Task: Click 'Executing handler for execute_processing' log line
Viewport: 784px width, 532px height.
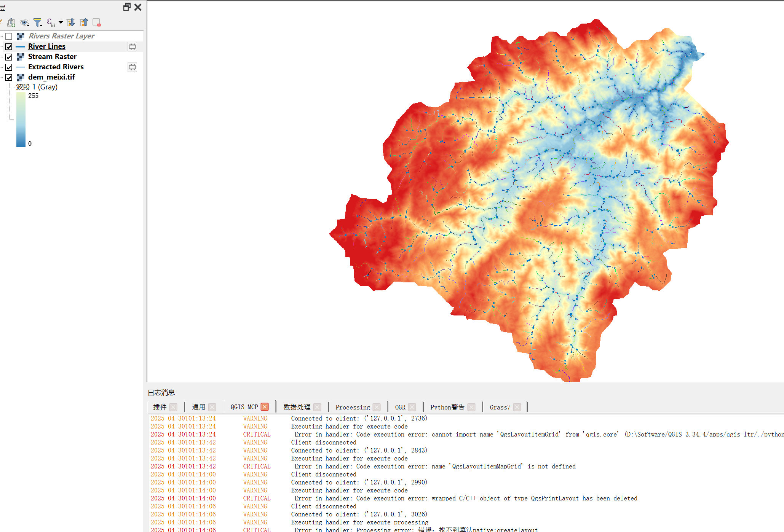Action: (360, 522)
